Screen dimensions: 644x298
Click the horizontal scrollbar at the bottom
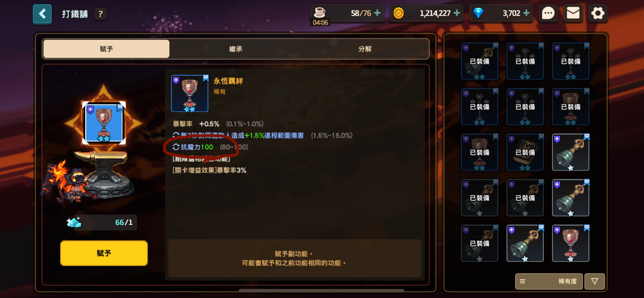point(321,291)
